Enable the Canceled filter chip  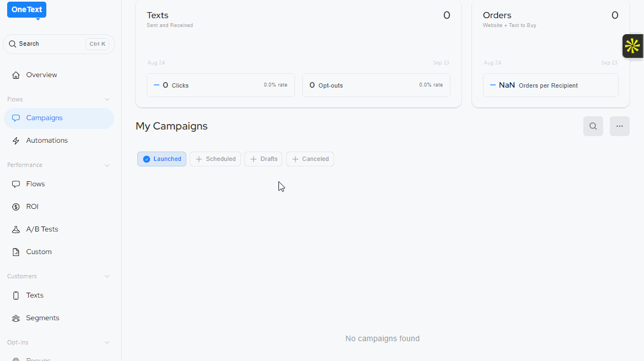pyautogui.click(x=310, y=159)
